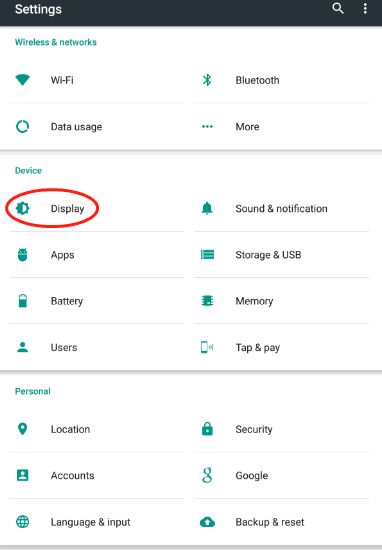Open the Display settings label
The width and height of the screenshot is (382, 551).
(67, 209)
